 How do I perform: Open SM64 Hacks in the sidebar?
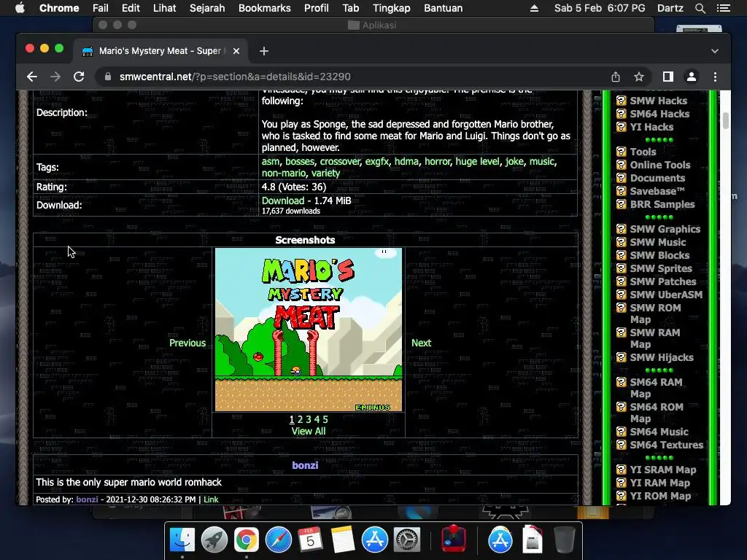pyautogui.click(x=659, y=114)
